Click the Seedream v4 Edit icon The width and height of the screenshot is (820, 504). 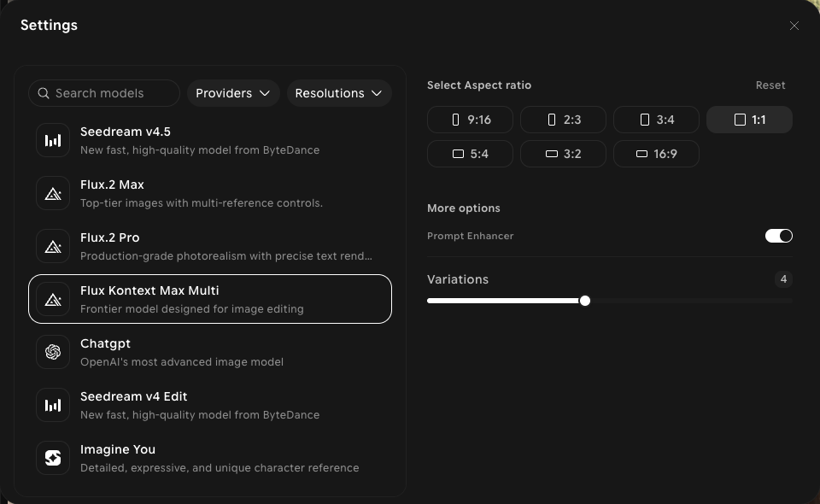[53, 405]
